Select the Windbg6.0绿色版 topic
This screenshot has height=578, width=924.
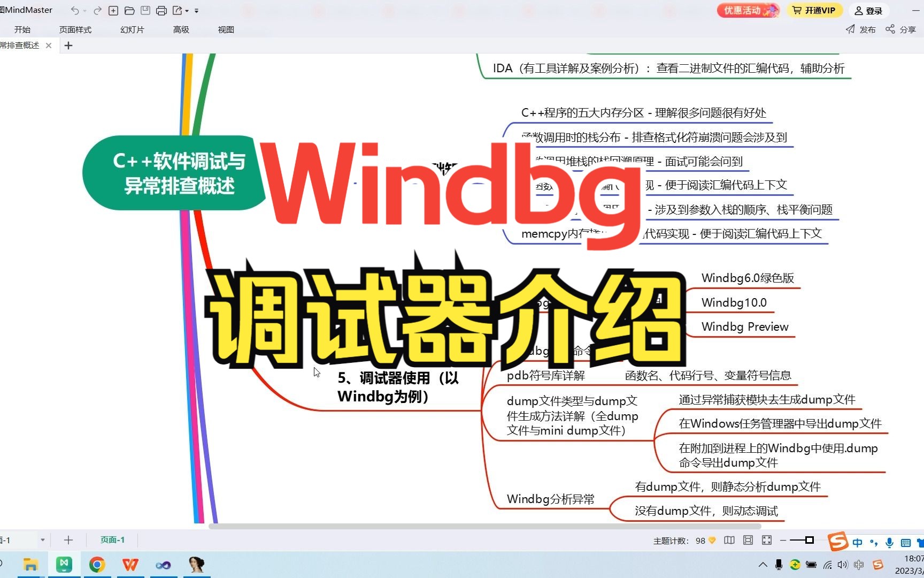click(748, 278)
